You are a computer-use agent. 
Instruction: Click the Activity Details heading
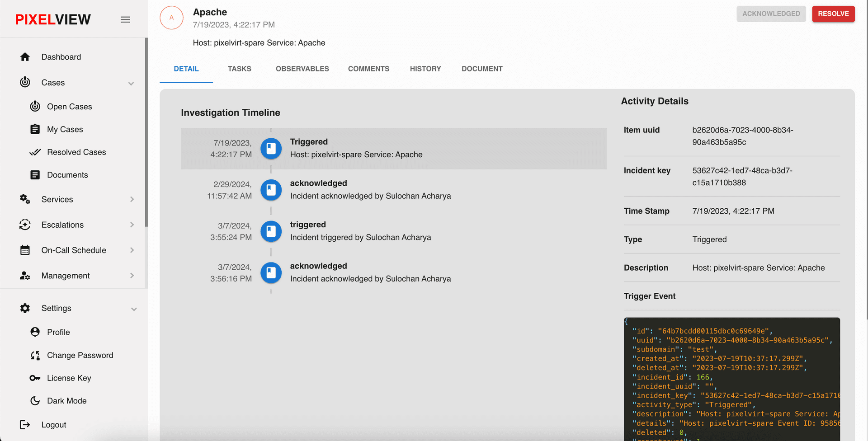(655, 101)
